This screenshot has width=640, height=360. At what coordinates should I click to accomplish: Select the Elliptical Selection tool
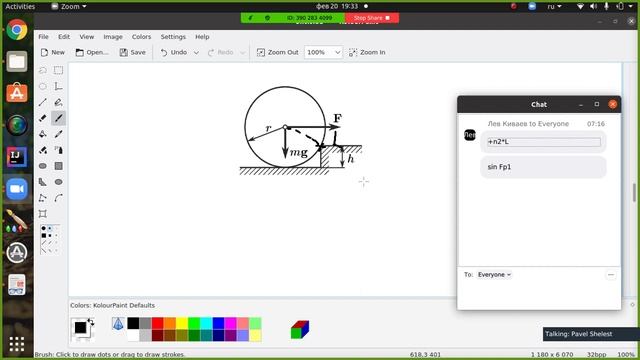(42, 86)
